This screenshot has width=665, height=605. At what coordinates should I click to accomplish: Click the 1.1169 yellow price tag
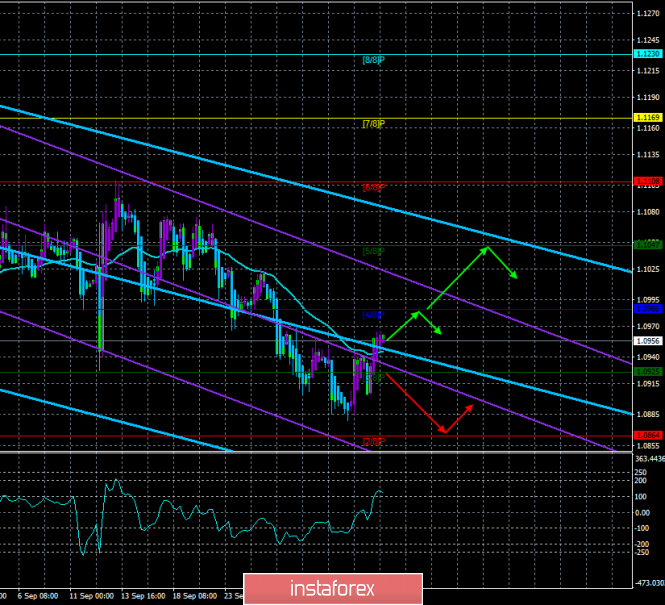click(647, 117)
